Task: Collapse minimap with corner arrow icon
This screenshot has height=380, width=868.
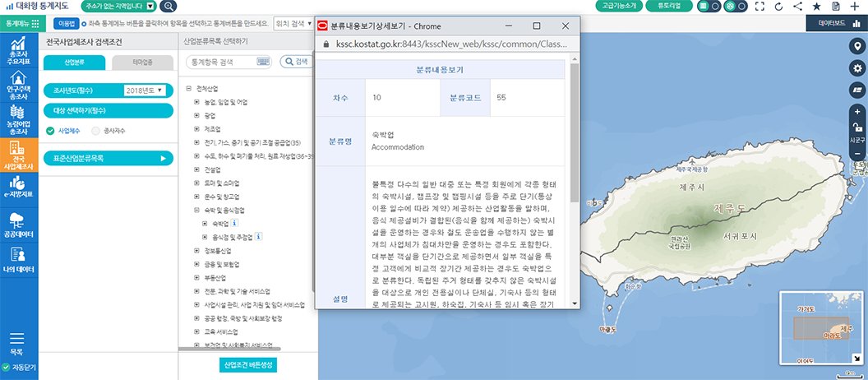Action: pos(857,360)
